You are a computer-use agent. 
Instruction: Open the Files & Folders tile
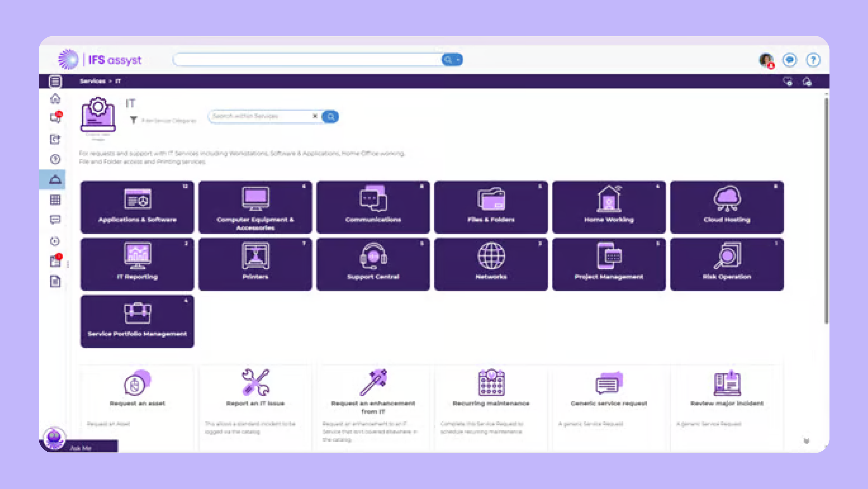click(x=491, y=207)
